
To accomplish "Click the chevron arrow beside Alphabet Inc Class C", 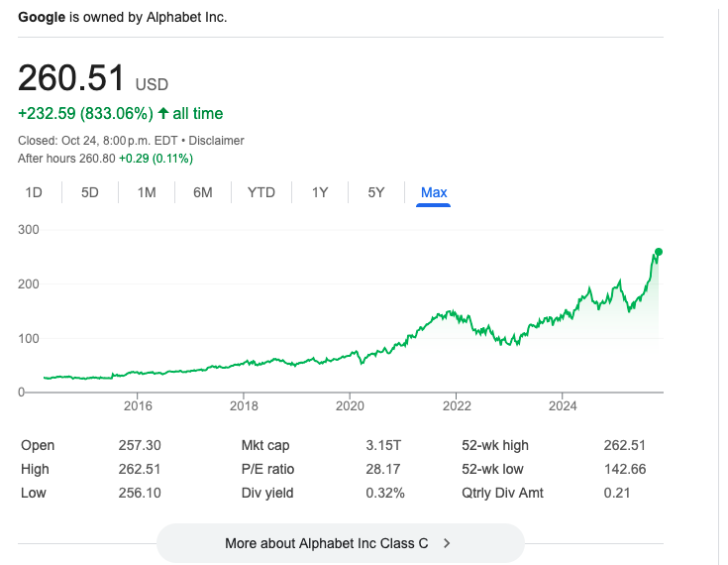I will [447, 543].
